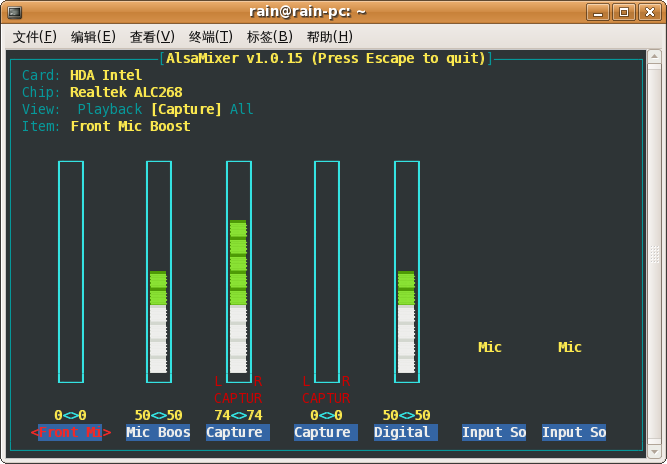Click the Mic Boost volume bar

coord(159,272)
